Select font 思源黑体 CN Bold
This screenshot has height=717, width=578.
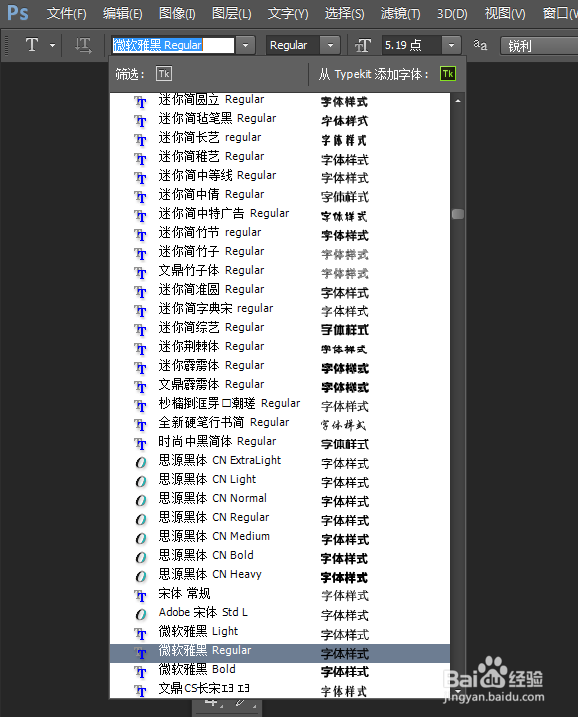[280, 556]
